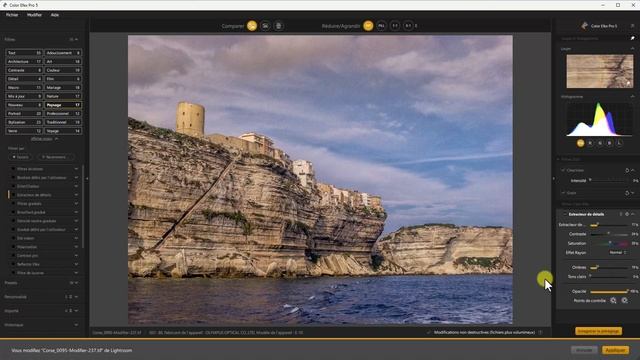The height and width of the screenshot is (360, 640).
Task: Click the Appliquer button
Action: coord(615,350)
